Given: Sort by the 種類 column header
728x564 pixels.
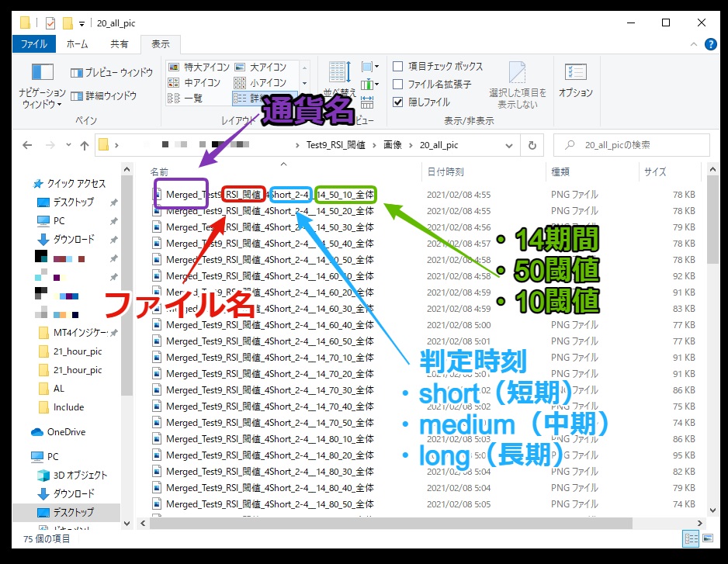Looking at the screenshot, I should coord(560,172).
